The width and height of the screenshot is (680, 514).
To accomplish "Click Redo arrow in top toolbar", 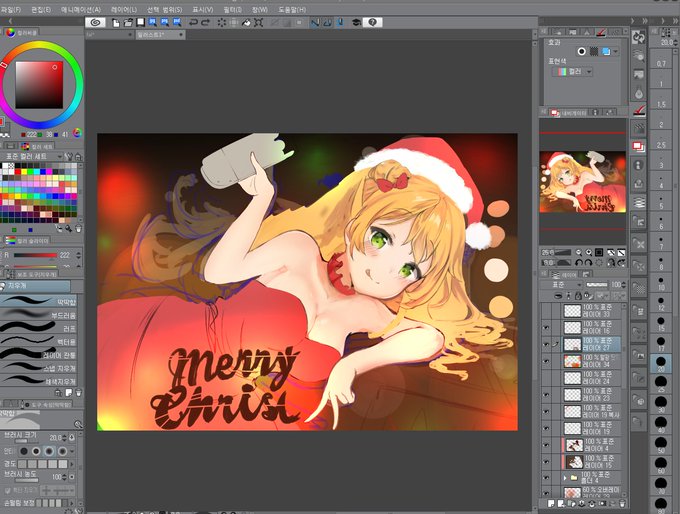I will tap(205, 23).
